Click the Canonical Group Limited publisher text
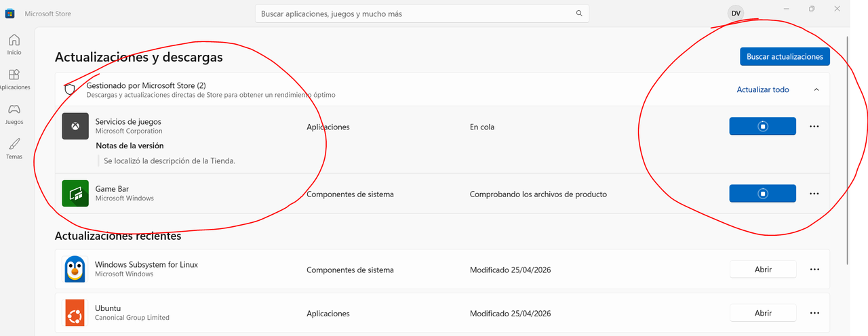This screenshot has width=868, height=336. click(x=132, y=317)
